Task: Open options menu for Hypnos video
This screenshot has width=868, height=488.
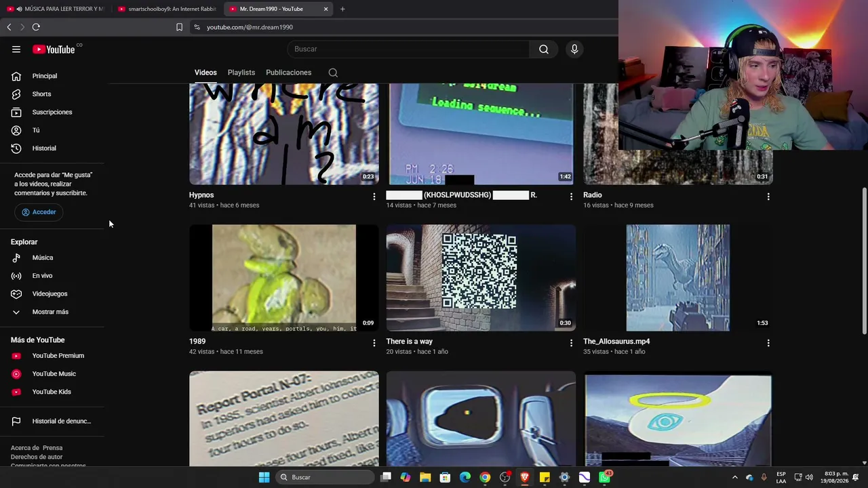Action: [374, 197]
